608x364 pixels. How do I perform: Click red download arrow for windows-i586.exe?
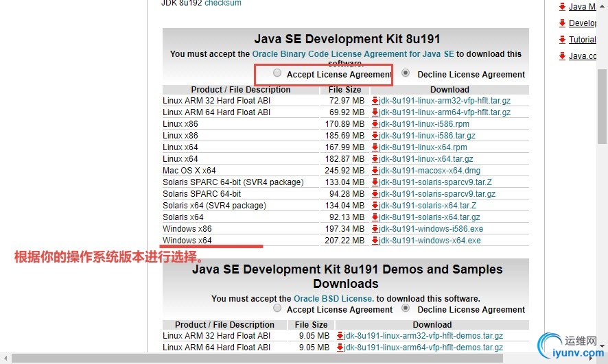(375, 228)
